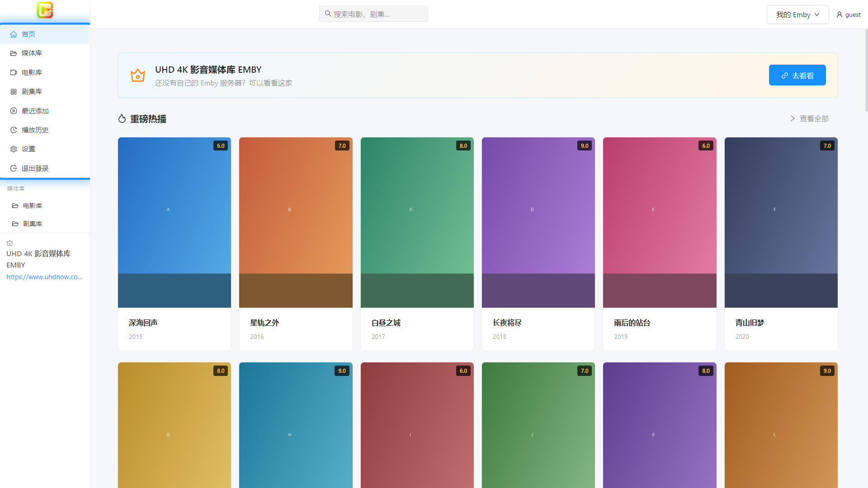Image resolution: width=868 pixels, height=488 pixels.
Task: Click 长夜将尽 title text
Action: [x=507, y=323]
